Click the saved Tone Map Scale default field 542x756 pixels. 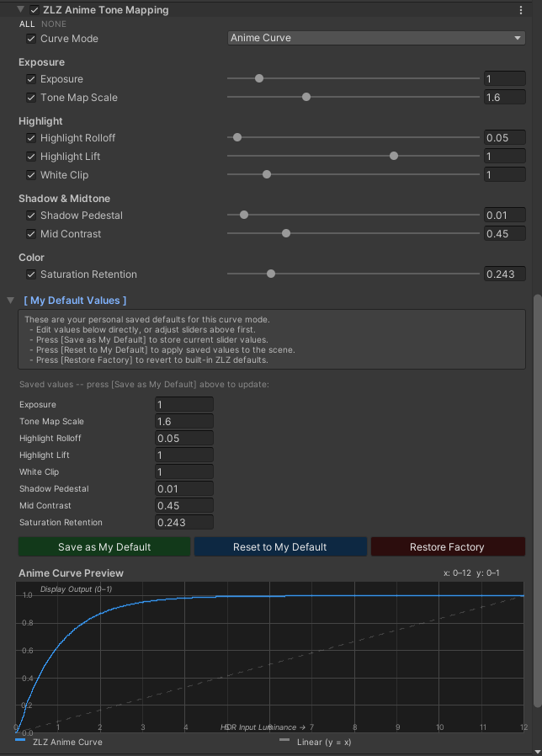coord(184,422)
